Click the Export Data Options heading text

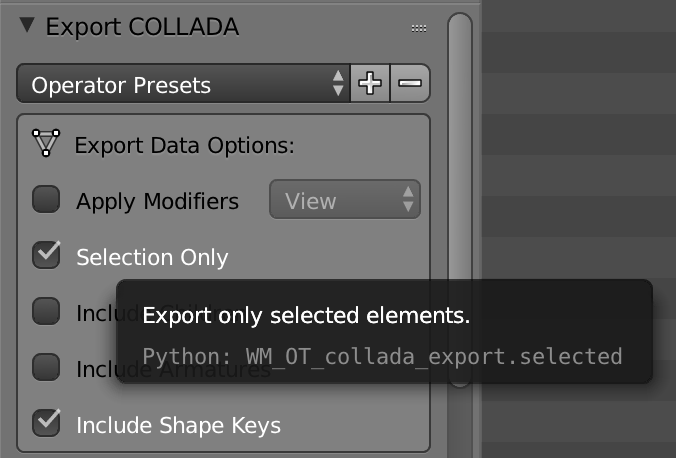185,145
